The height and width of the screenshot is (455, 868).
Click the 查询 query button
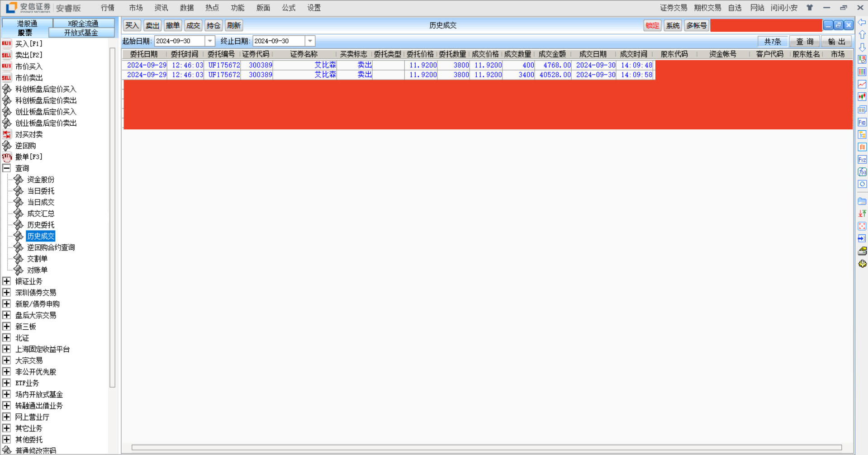tap(804, 42)
